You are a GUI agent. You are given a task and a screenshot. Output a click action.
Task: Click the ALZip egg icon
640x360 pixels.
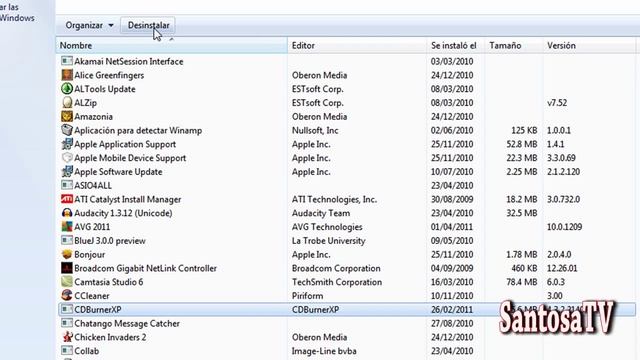(x=67, y=102)
